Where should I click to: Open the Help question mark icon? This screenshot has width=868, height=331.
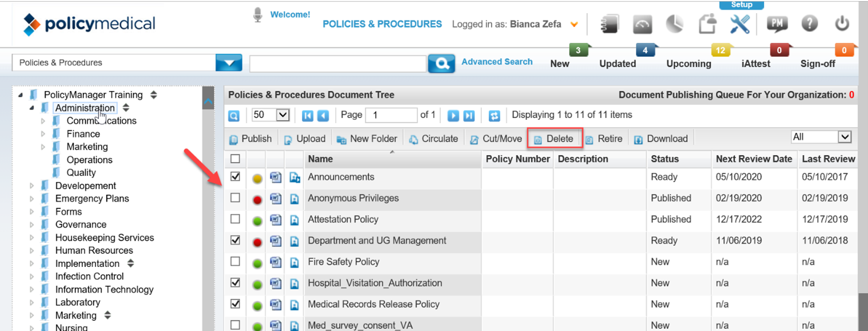[810, 24]
